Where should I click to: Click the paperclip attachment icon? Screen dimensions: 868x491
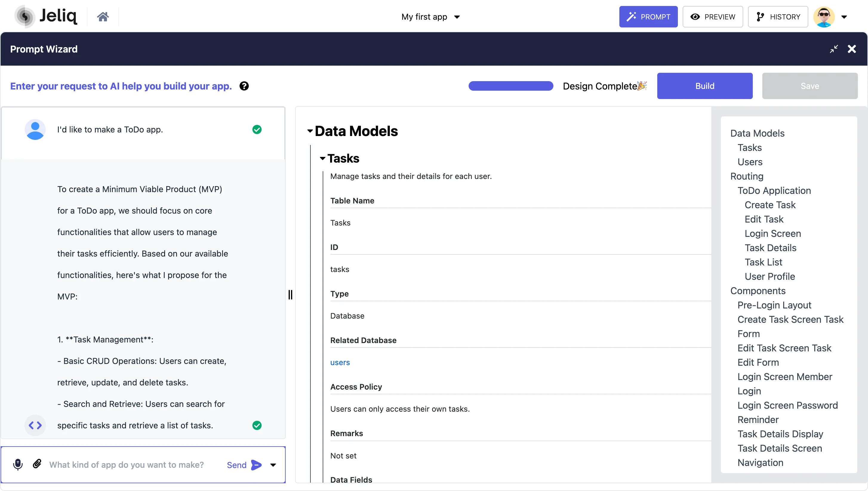(37, 464)
